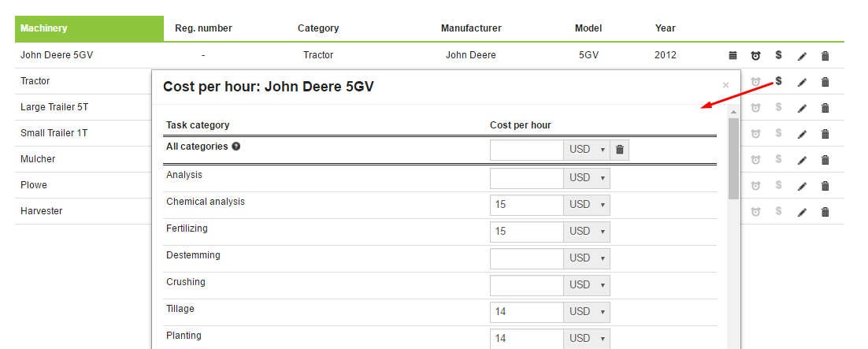Click help icon next to All categories
This screenshot has height=349, width=868.
pyautogui.click(x=236, y=147)
